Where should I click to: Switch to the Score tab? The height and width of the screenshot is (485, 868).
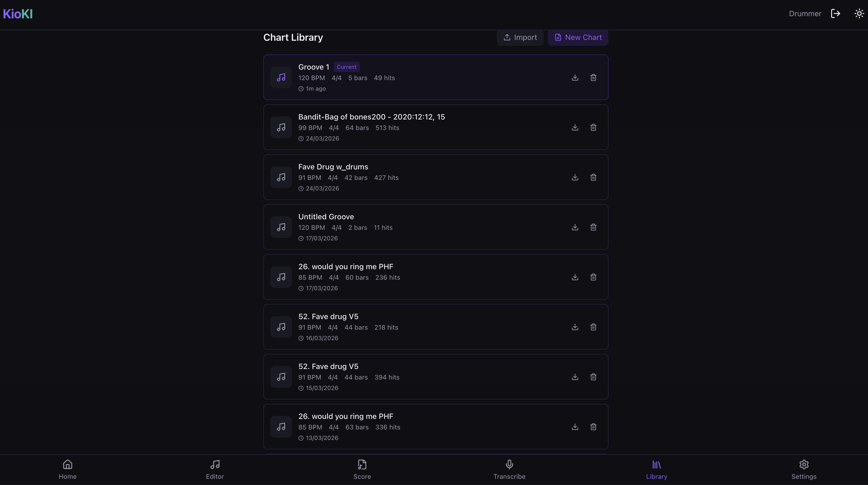362,469
